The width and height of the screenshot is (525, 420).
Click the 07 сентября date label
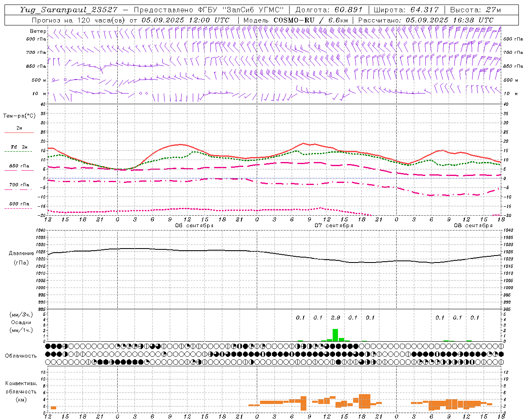[x=334, y=226]
